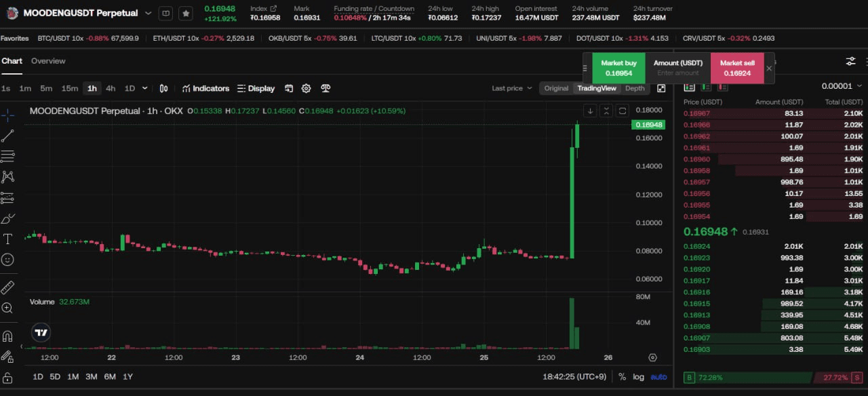Set date range to 1M

(x=73, y=376)
